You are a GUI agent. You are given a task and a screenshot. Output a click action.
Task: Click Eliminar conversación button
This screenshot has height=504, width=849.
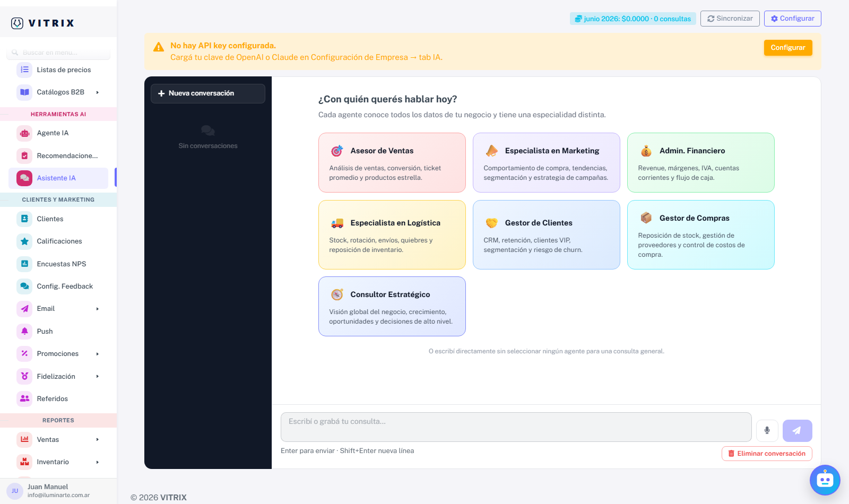(767, 454)
